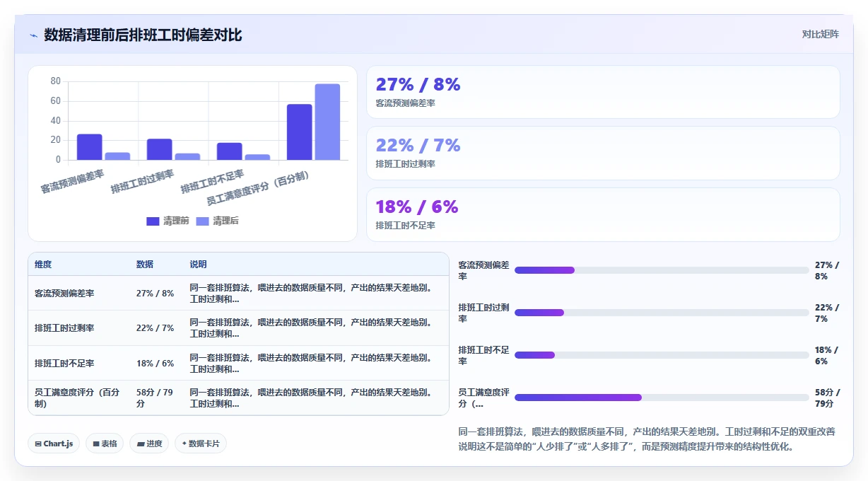Select the 18% / 6% 排班工时不足率 card
This screenshot has width=868, height=481.
(x=603, y=214)
